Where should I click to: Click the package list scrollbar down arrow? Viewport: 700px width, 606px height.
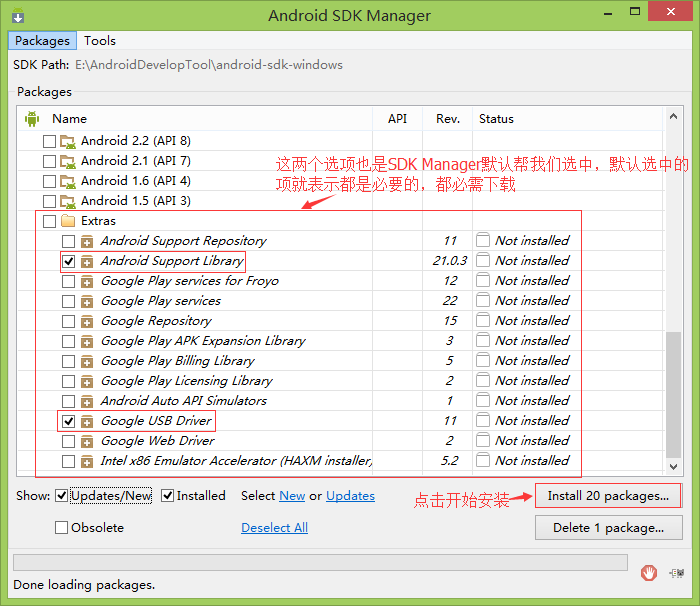pos(674,467)
